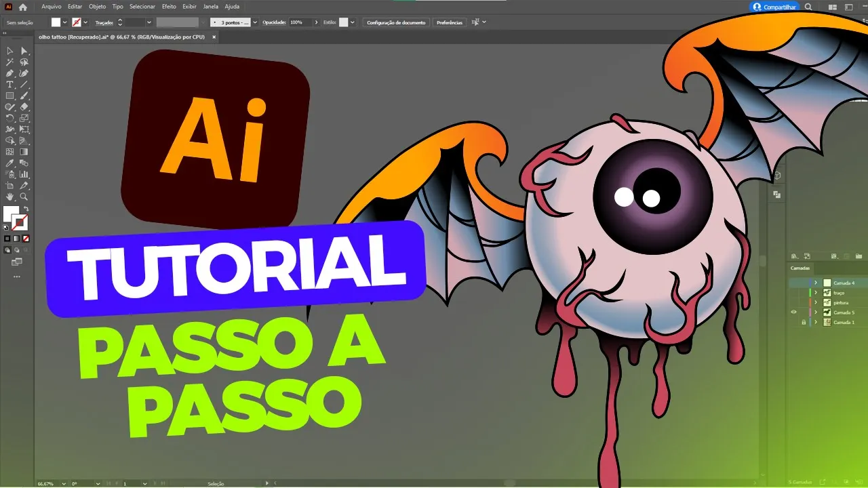
Task: Select the Direct Selection tool
Action: (x=24, y=51)
